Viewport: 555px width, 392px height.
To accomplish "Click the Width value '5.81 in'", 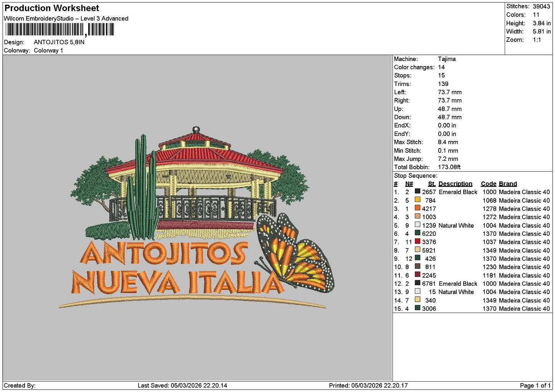I will coord(542,31).
